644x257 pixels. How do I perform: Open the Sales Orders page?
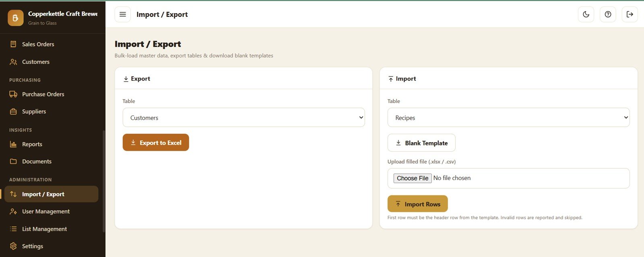tap(51, 44)
